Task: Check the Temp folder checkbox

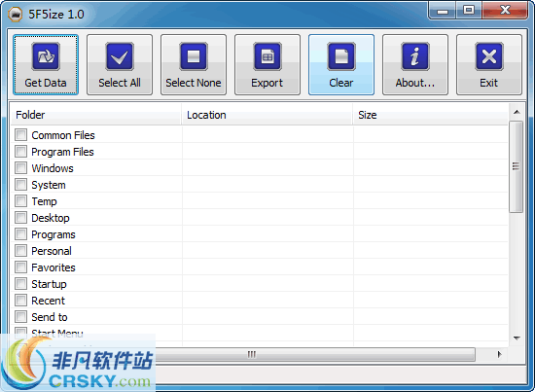Action: tap(20, 201)
